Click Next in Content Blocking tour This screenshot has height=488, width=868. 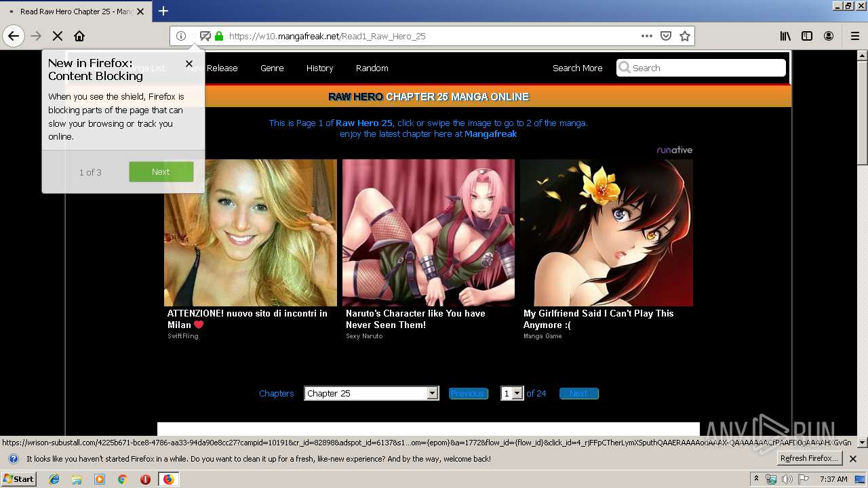[x=161, y=171]
